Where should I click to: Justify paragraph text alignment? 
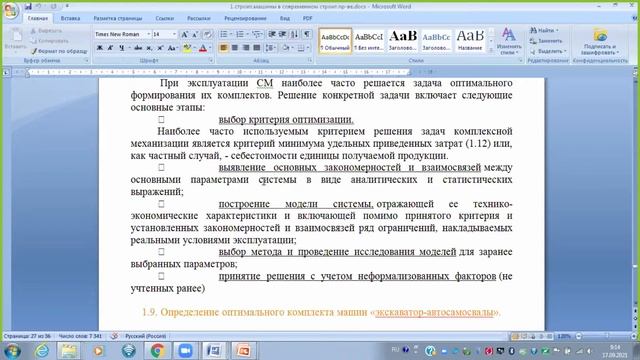pyautogui.click(x=256, y=48)
